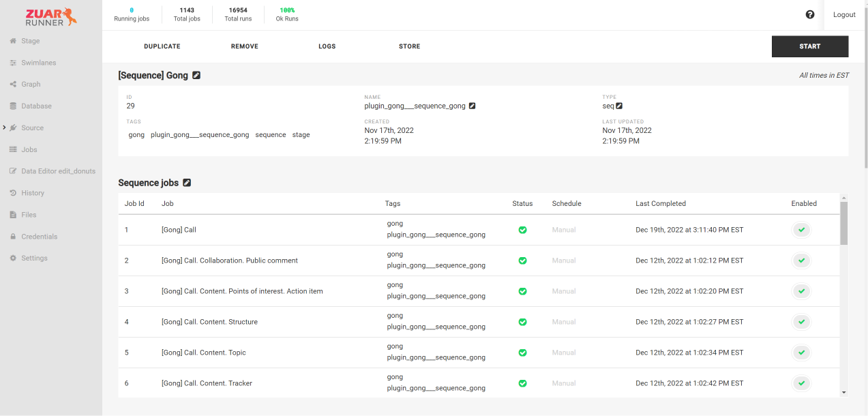Click the Stage home icon in sidebar
This screenshot has height=416, width=868.
[13, 41]
